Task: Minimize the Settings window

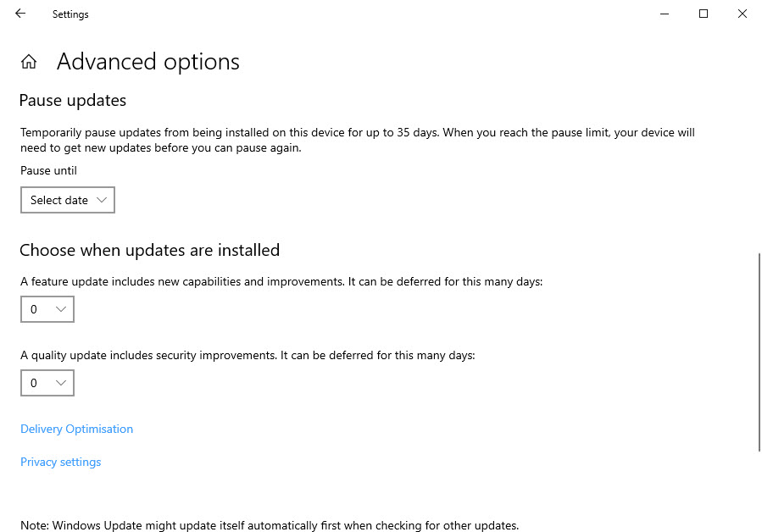Action: (664, 14)
